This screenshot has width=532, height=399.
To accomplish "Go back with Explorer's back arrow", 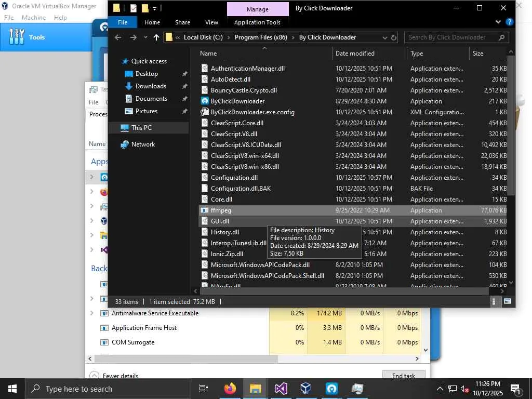I will tap(118, 37).
